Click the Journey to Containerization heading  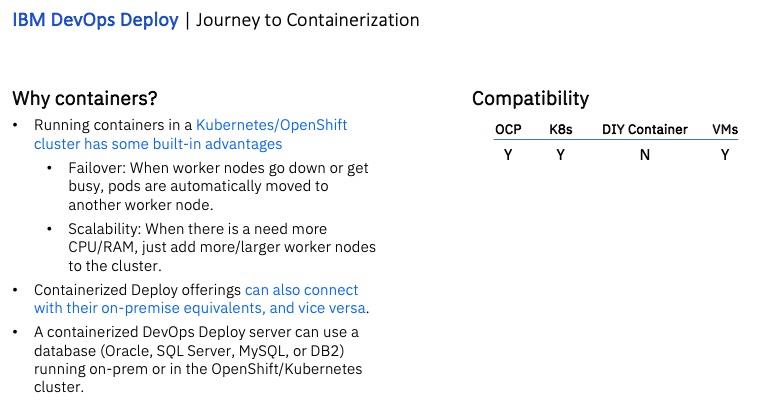coord(308,20)
